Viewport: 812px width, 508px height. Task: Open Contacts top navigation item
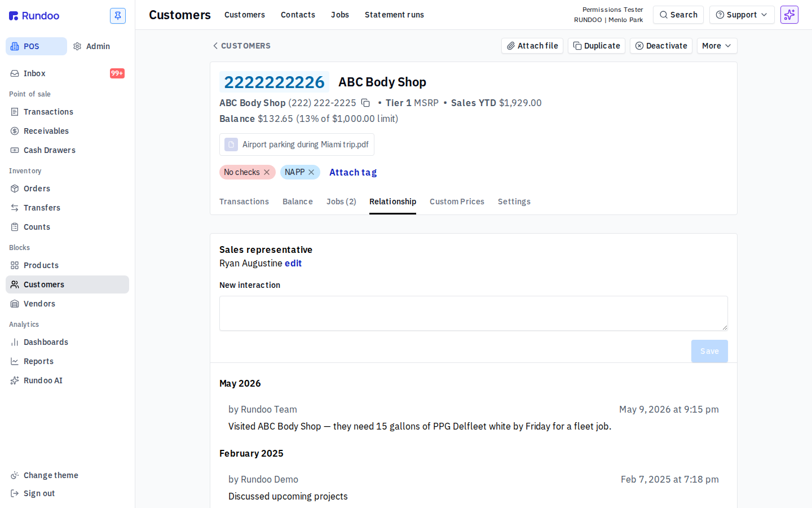click(x=298, y=15)
